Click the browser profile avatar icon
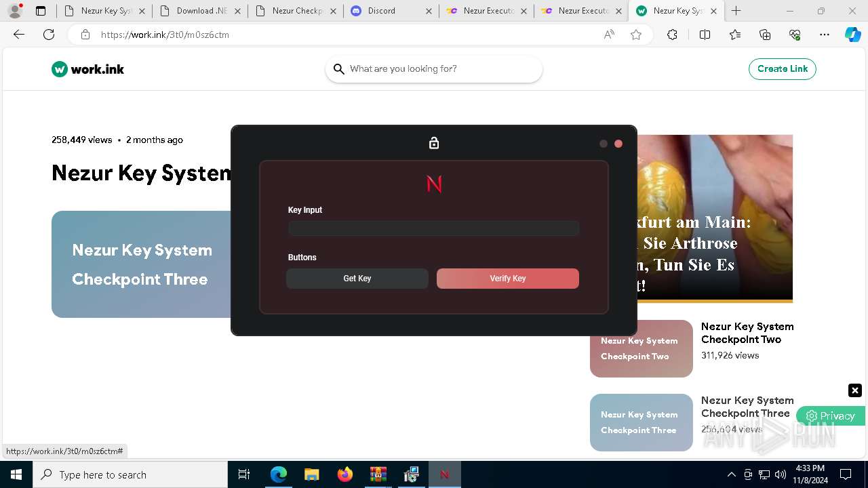 (15, 11)
